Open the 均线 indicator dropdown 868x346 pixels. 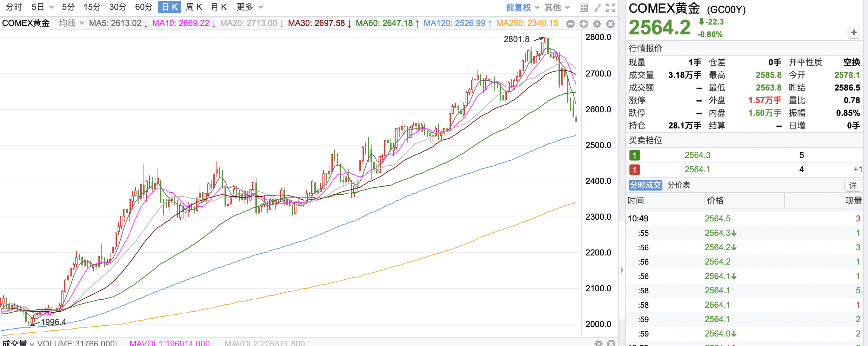point(71,23)
